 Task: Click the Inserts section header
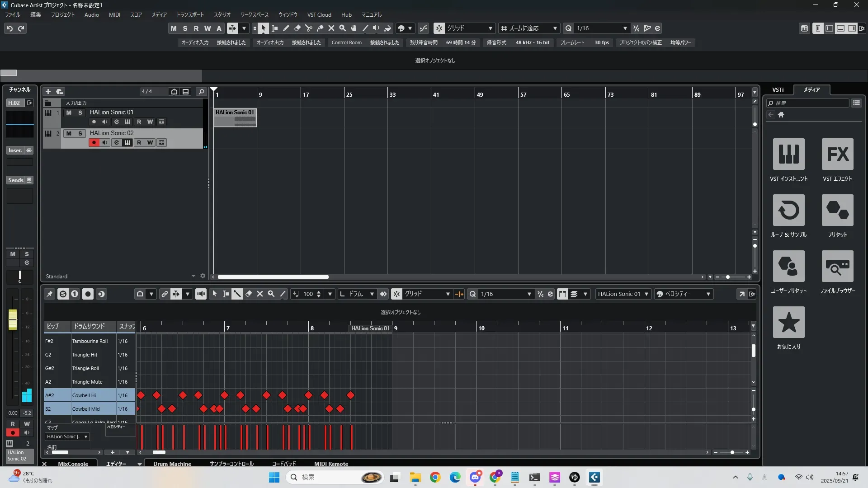(x=15, y=150)
